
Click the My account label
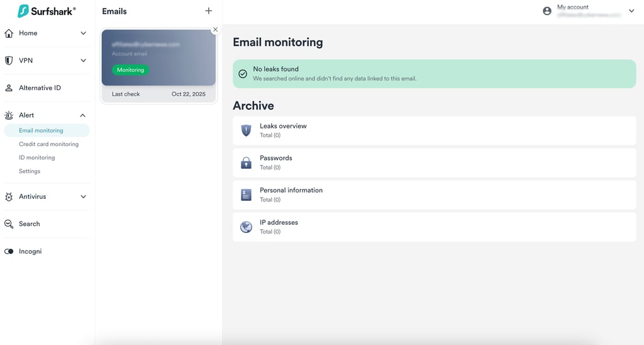[x=572, y=7]
